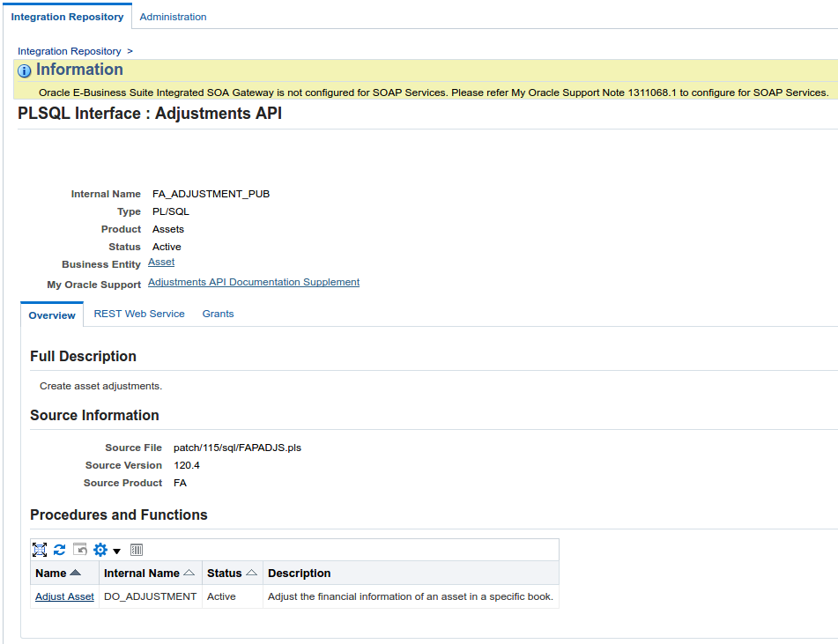The height and width of the screenshot is (644, 838).
Task: Expand the Integration Repository breadcrumb chevron
Action: pyautogui.click(x=130, y=51)
